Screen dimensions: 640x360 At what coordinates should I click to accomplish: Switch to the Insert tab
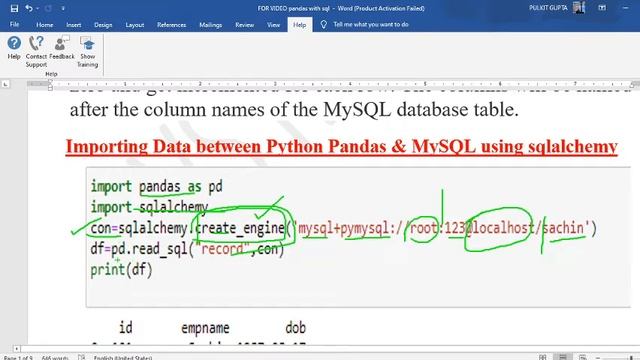click(73, 25)
